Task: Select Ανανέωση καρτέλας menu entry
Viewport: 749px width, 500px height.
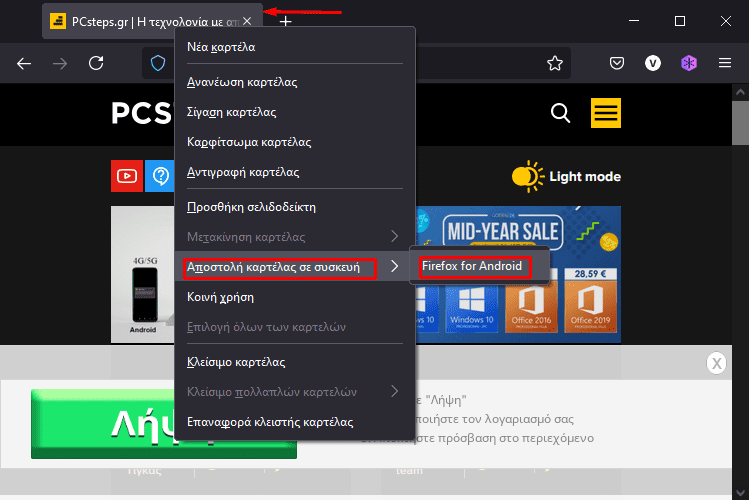Action: (295, 82)
